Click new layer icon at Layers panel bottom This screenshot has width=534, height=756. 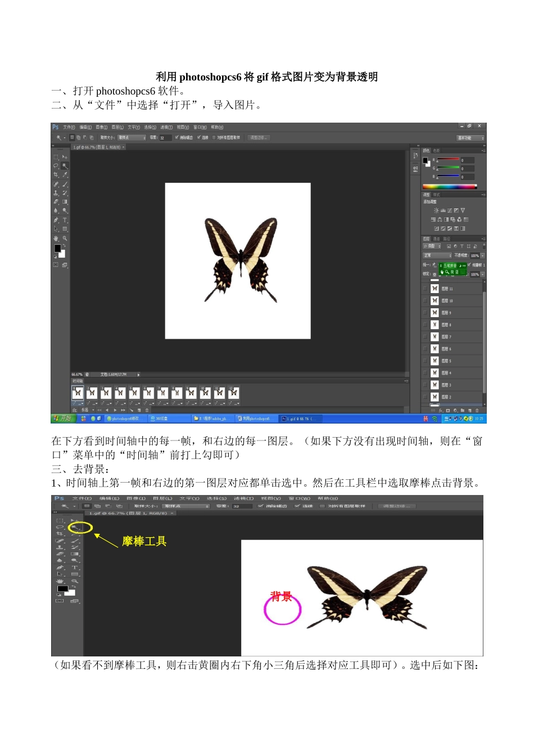click(470, 410)
